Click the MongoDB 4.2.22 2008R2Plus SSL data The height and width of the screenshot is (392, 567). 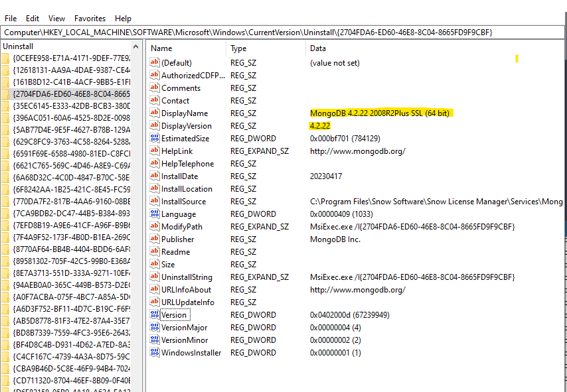pos(380,113)
